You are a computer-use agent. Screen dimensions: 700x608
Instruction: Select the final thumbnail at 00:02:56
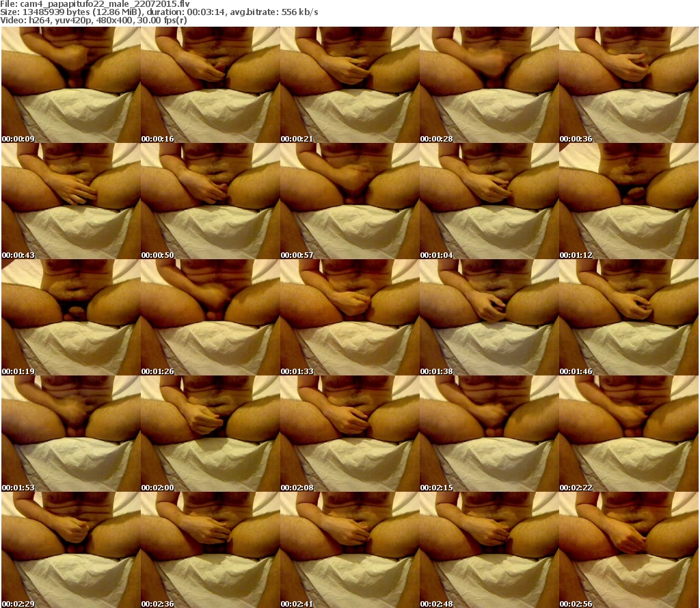[628, 550]
